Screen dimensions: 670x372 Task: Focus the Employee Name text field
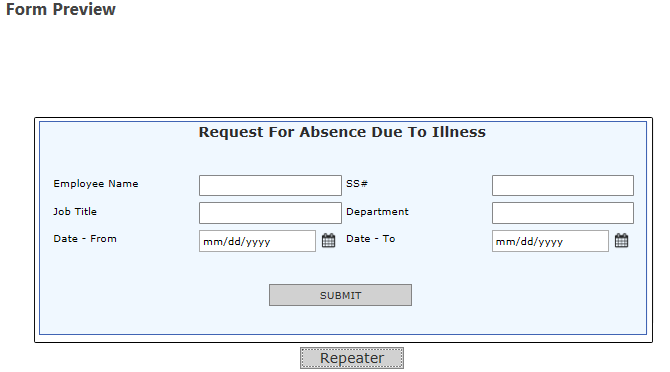point(270,185)
